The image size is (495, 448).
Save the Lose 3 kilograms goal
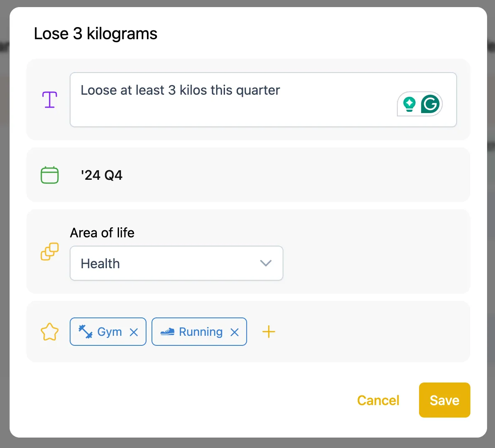click(444, 400)
